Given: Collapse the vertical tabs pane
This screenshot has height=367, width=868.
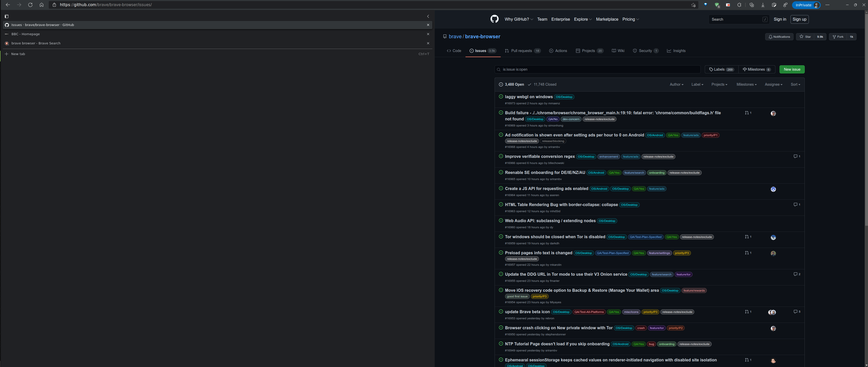Looking at the screenshot, I should pos(428,16).
